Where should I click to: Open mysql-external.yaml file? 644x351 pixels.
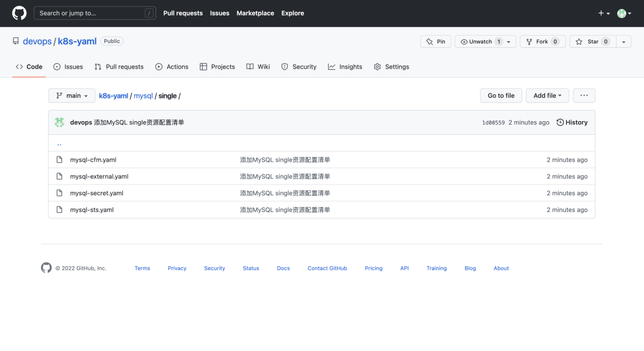tap(100, 176)
